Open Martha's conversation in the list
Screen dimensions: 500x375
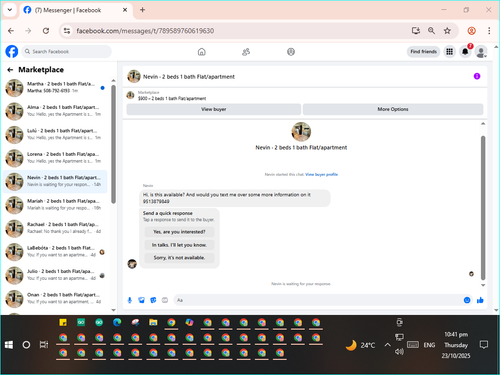tap(55, 88)
